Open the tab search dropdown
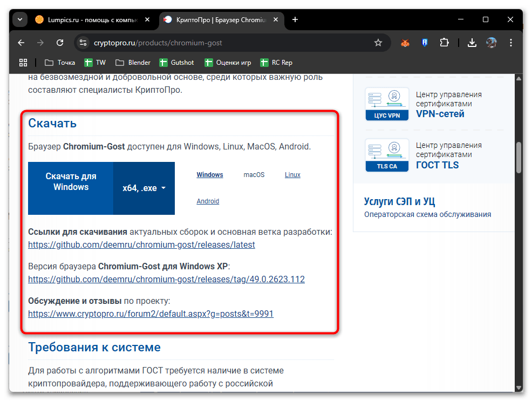Image resolution: width=532 pixels, height=401 pixels. point(20,19)
